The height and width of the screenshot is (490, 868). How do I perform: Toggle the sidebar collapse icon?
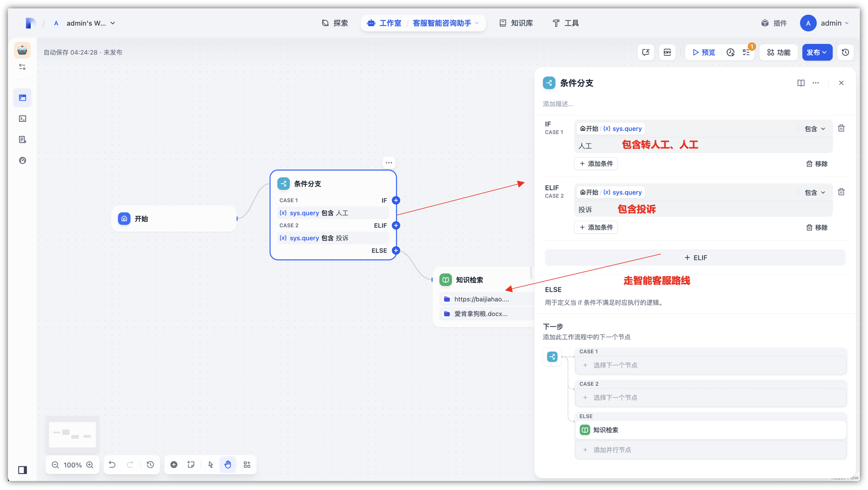click(x=22, y=470)
